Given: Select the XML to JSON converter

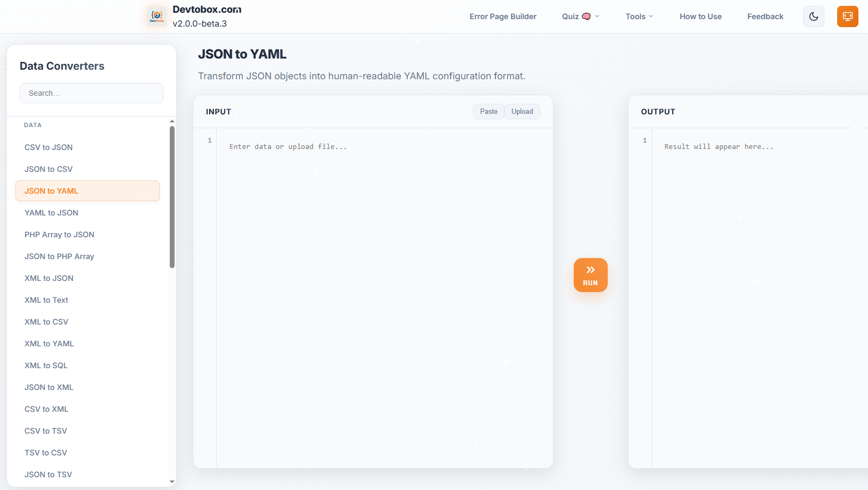Looking at the screenshot, I should click(48, 278).
